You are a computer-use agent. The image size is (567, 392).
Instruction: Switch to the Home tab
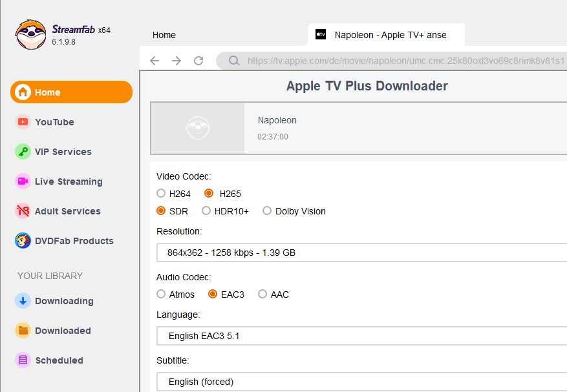coord(164,36)
